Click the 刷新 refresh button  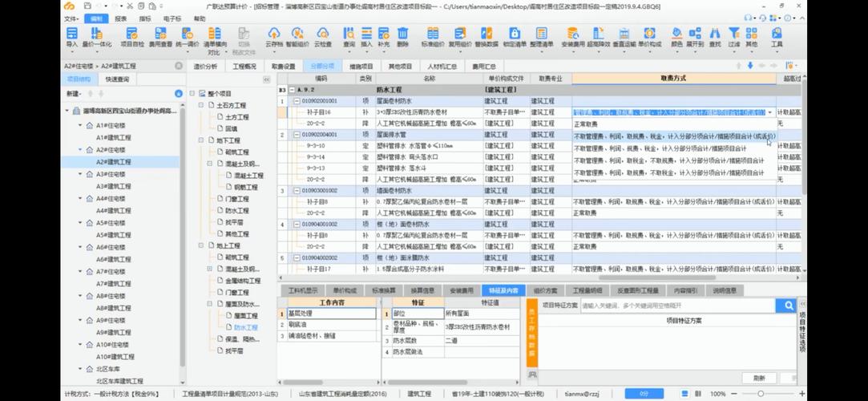[x=759, y=379]
